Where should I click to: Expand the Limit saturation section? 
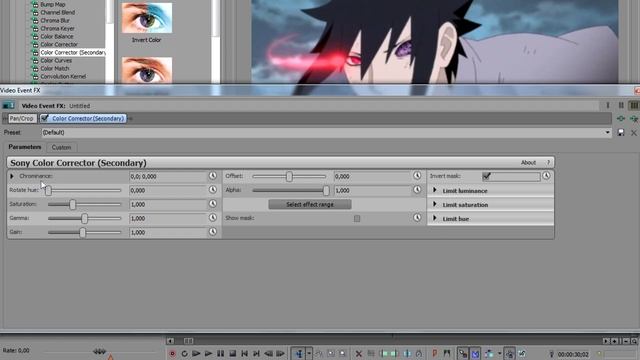point(435,204)
